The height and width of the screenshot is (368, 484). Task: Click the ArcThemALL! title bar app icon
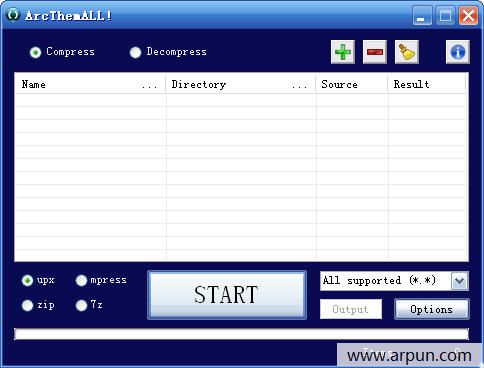[x=13, y=15]
